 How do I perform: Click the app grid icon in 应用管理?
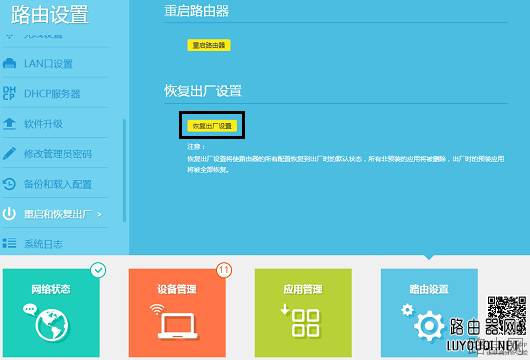tap(300, 320)
